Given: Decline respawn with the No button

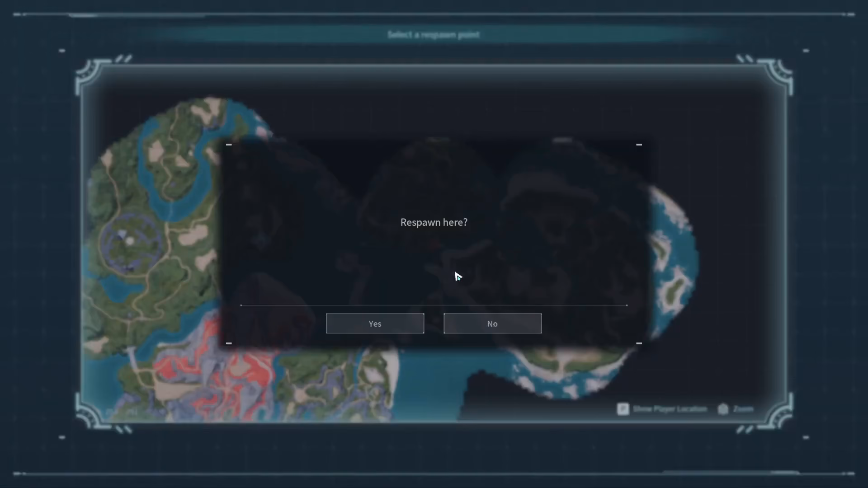Looking at the screenshot, I should click(492, 324).
